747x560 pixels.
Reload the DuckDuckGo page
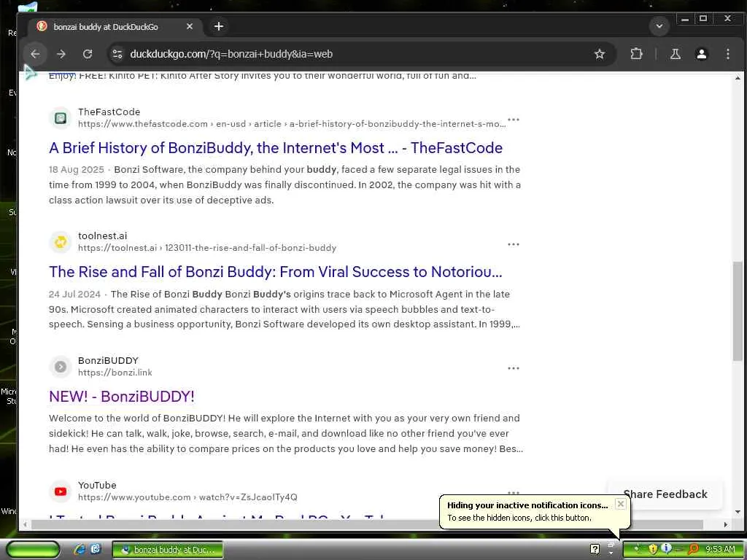(x=88, y=54)
